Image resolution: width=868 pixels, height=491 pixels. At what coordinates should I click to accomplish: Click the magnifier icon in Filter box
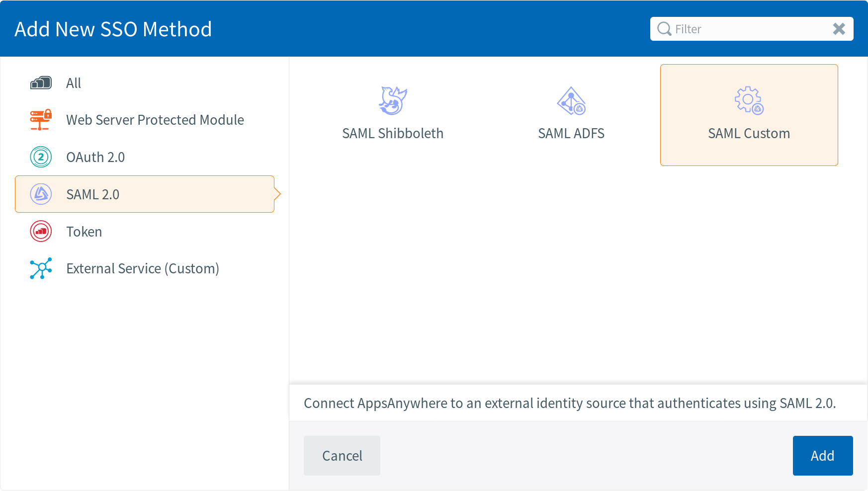click(664, 29)
